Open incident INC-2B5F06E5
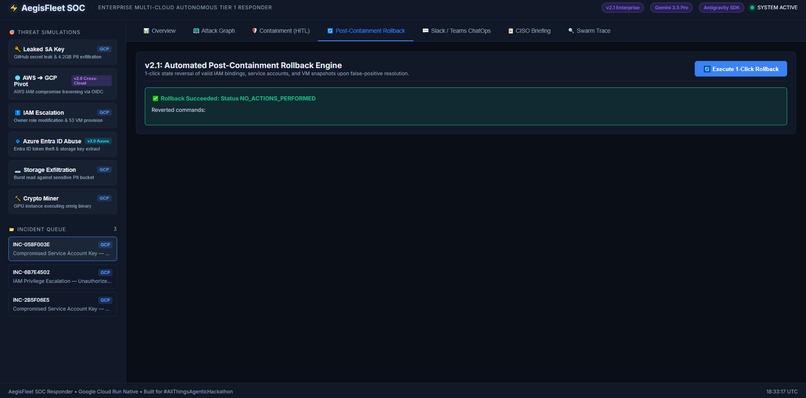 coord(63,304)
